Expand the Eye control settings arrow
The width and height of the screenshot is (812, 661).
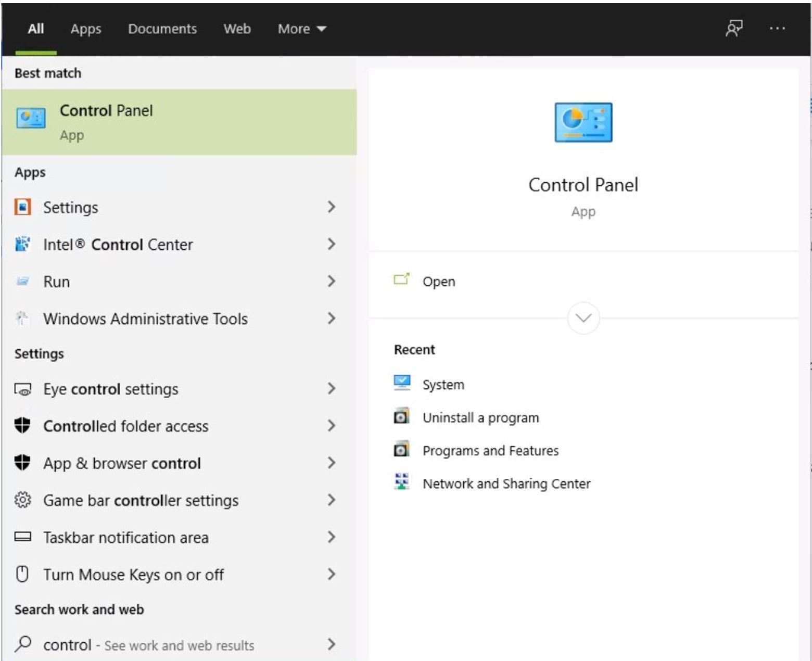[332, 389]
